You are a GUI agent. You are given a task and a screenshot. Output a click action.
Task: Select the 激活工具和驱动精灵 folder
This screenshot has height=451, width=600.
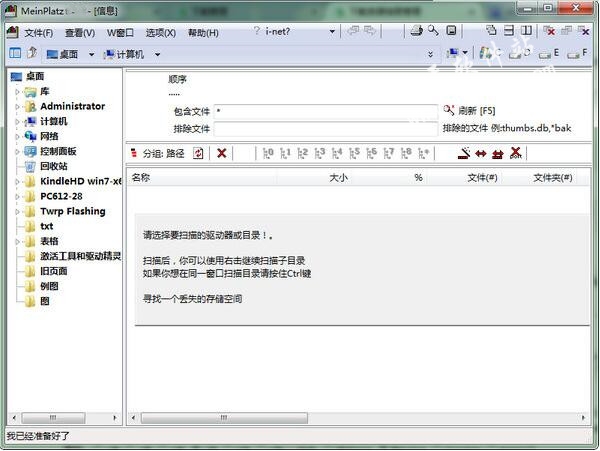click(x=80, y=256)
